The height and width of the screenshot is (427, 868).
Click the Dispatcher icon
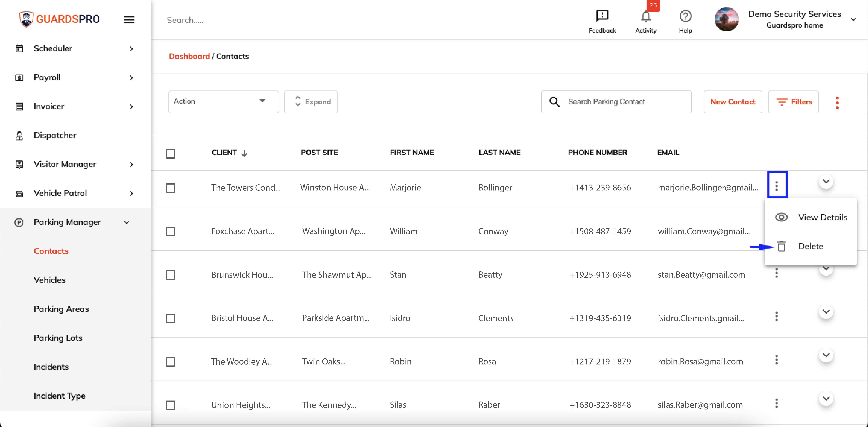(x=19, y=135)
